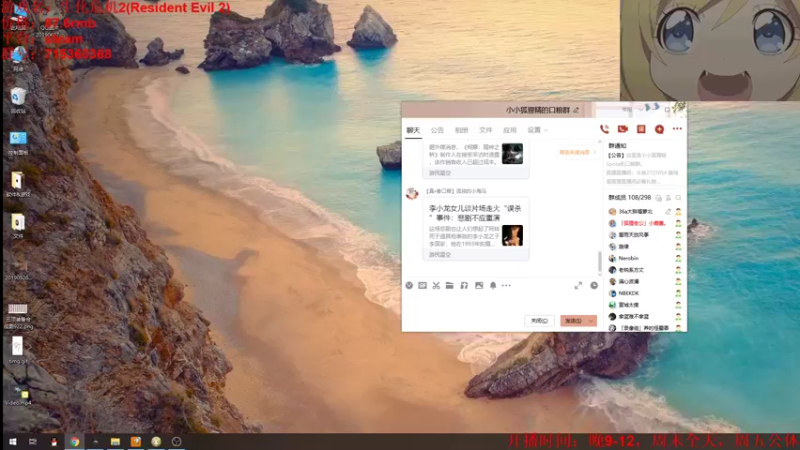
Task: Search group members with magnifier icon
Action: (x=679, y=198)
